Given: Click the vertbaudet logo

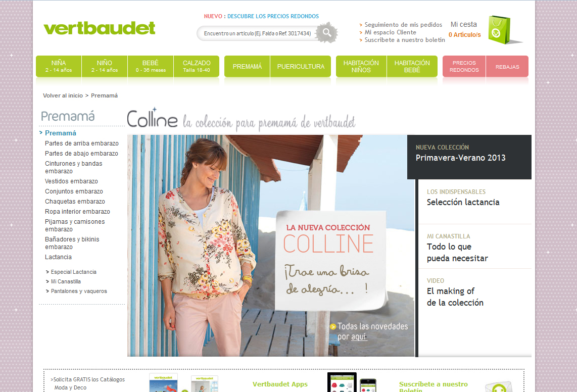Looking at the screenshot, I should pyautogui.click(x=100, y=28).
